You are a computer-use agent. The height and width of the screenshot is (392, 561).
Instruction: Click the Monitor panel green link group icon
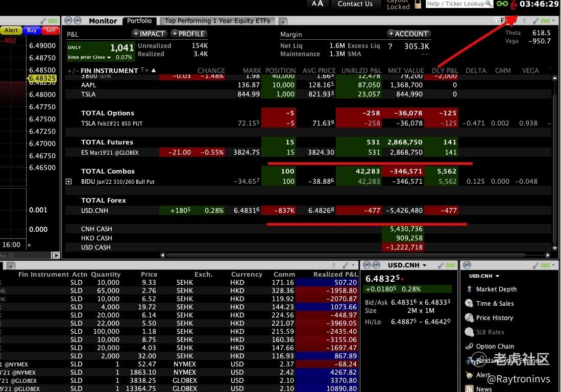tap(545, 21)
